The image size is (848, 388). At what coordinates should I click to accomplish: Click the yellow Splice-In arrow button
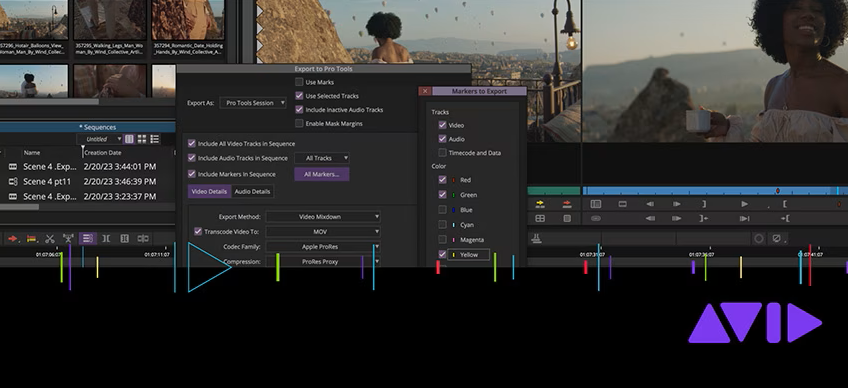click(540, 204)
